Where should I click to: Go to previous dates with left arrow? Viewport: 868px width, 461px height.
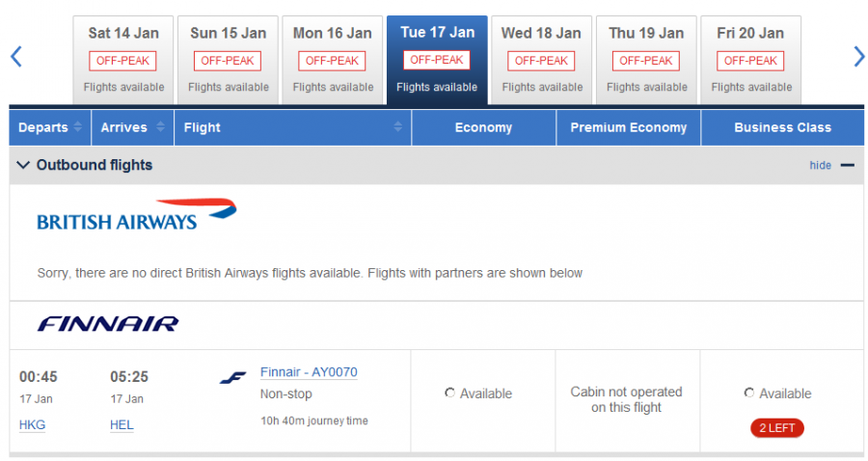pyautogui.click(x=16, y=57)
